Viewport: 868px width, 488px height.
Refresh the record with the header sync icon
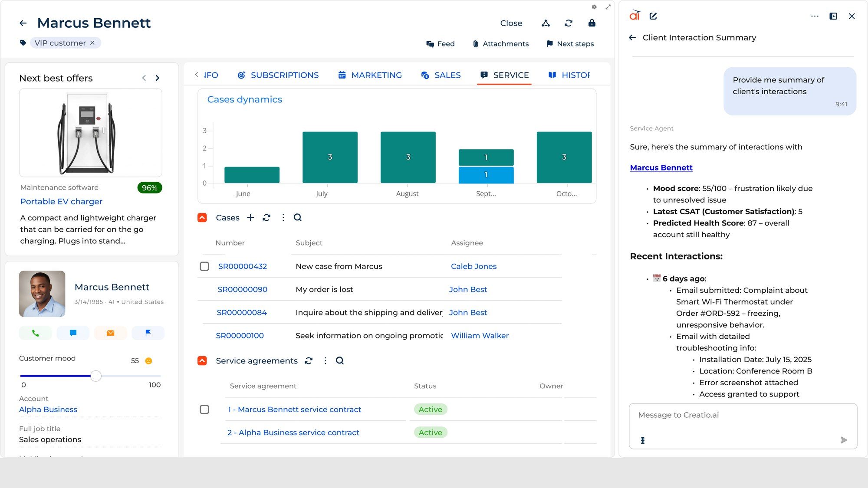tap(569, 23)
